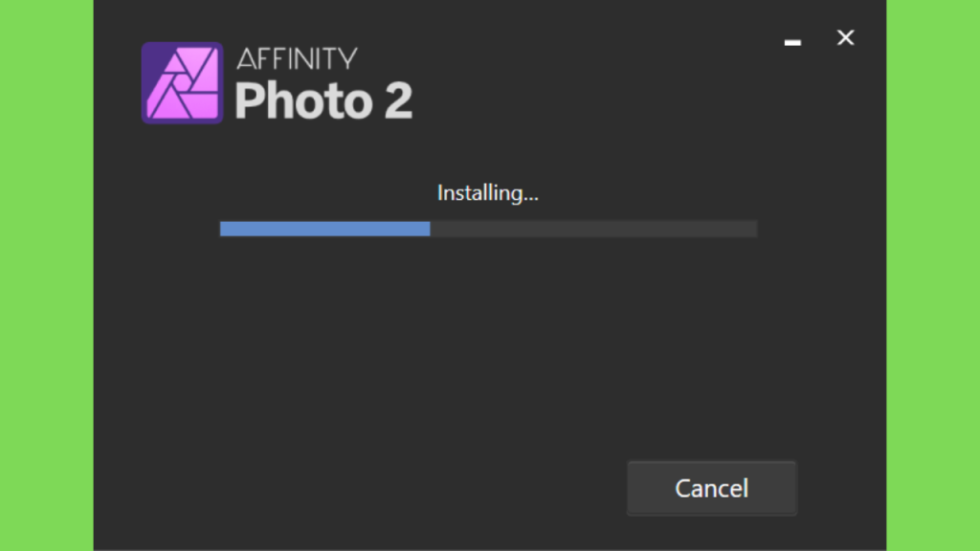Click the far right end of the progress track
Screen dimensions: 980x551
pyautogui.click(x=754, y=229)
